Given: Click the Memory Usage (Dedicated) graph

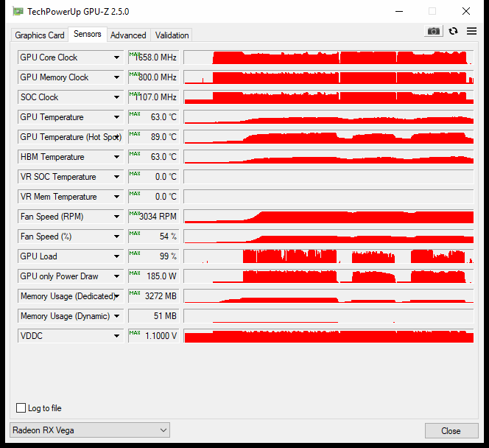Looking at the screenshot, I should pos(328,296).
